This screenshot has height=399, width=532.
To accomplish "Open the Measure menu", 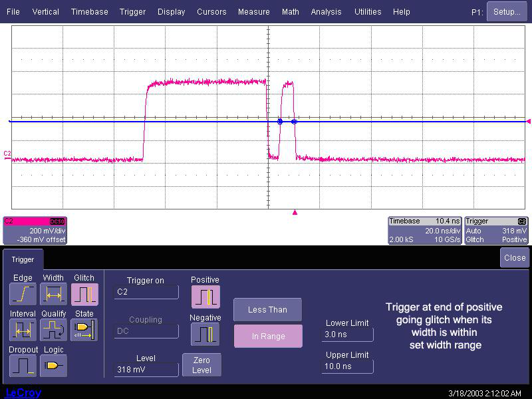I will click(x=253, y=12).
